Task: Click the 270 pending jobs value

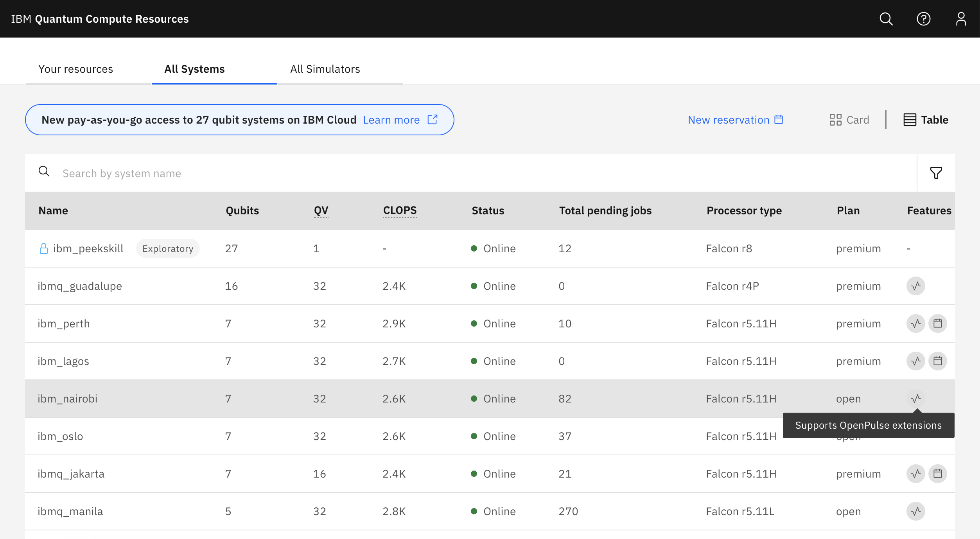Action: tap(568, 511)
